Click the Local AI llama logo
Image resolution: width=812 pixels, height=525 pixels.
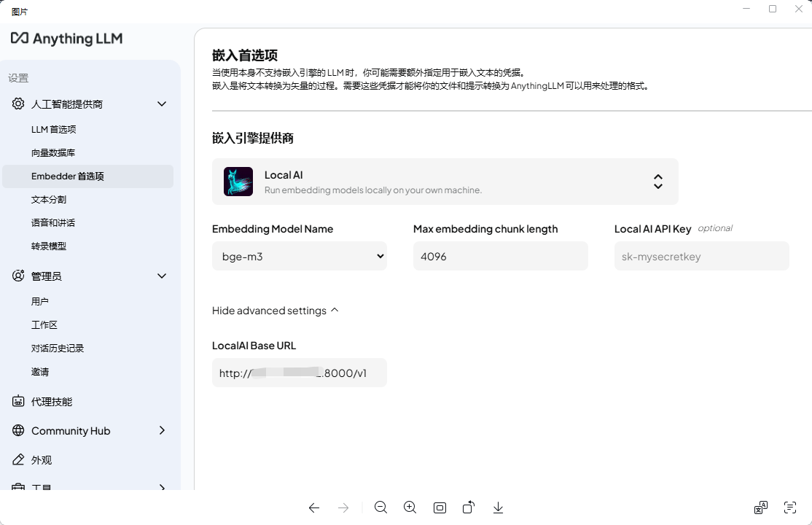pyautogui.click(x=238, y=182)
